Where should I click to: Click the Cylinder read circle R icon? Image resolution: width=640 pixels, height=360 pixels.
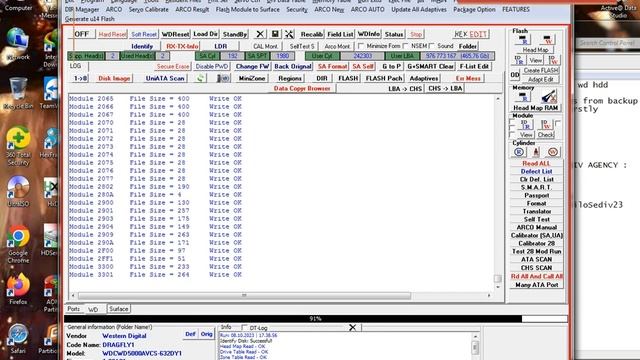coord(519,152)
